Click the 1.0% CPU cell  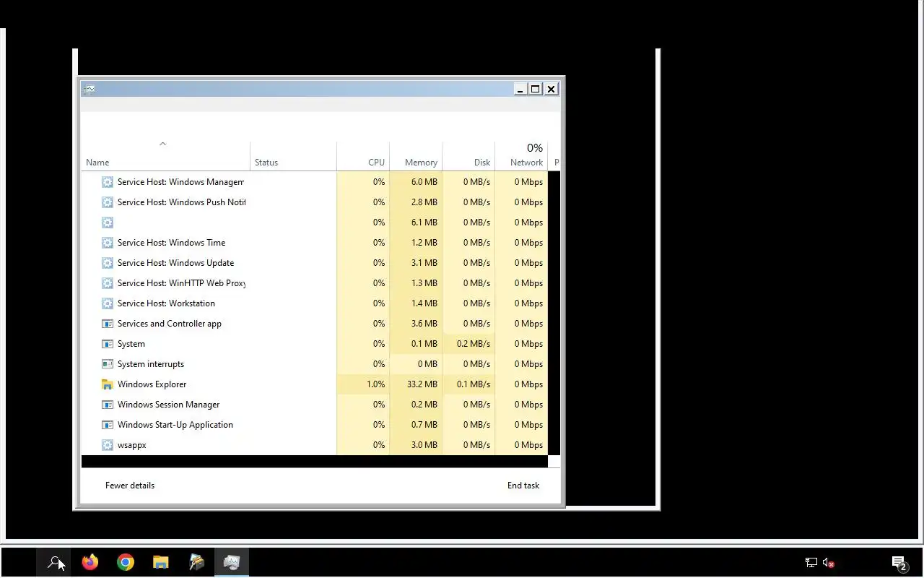coord(363,384)
